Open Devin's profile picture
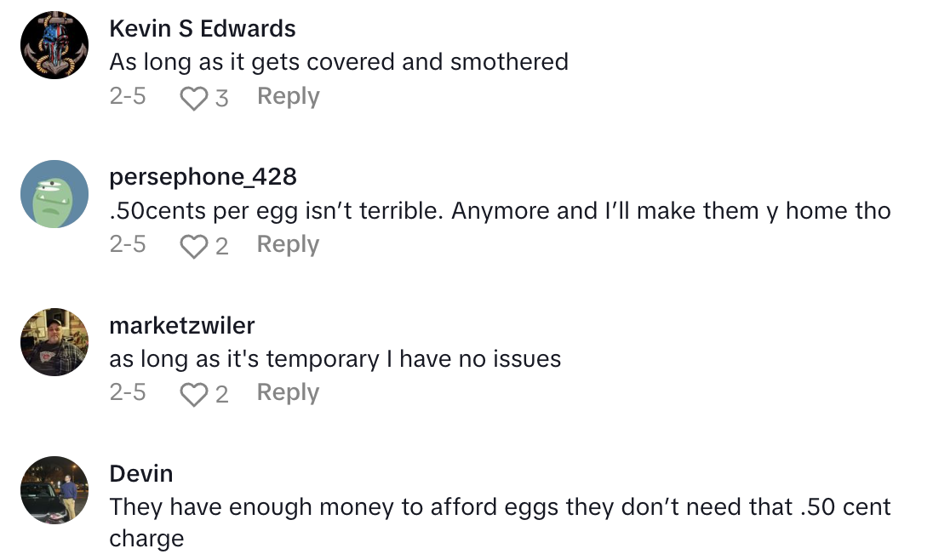933x560 pixels. click(x=54, y=490)
